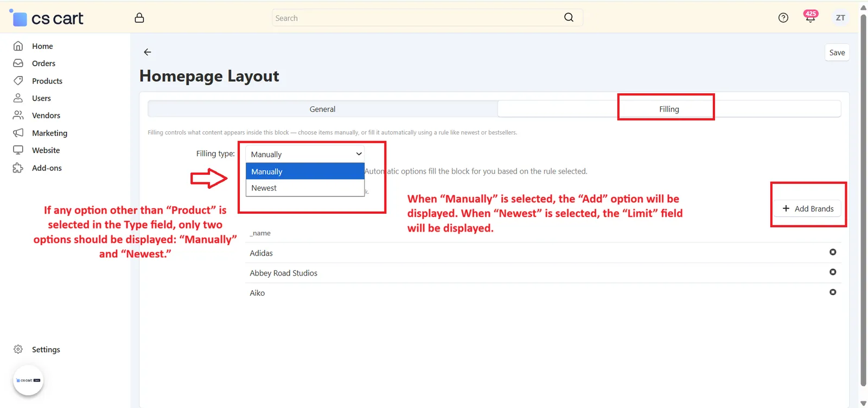Image resolution: width=868 pixels, height=408 pixels.
Task: Click the CS Cart logo
Action: click(x=47, y=18)
